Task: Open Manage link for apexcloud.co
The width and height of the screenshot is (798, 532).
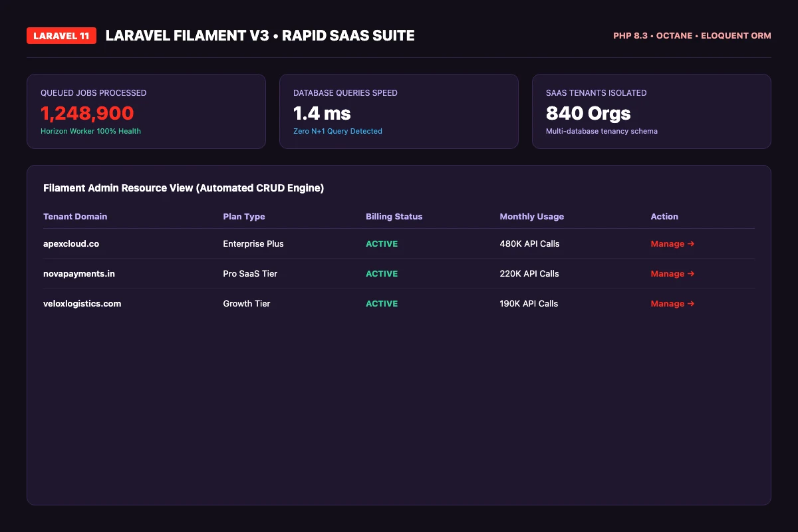Action: (x=672, y=244)
